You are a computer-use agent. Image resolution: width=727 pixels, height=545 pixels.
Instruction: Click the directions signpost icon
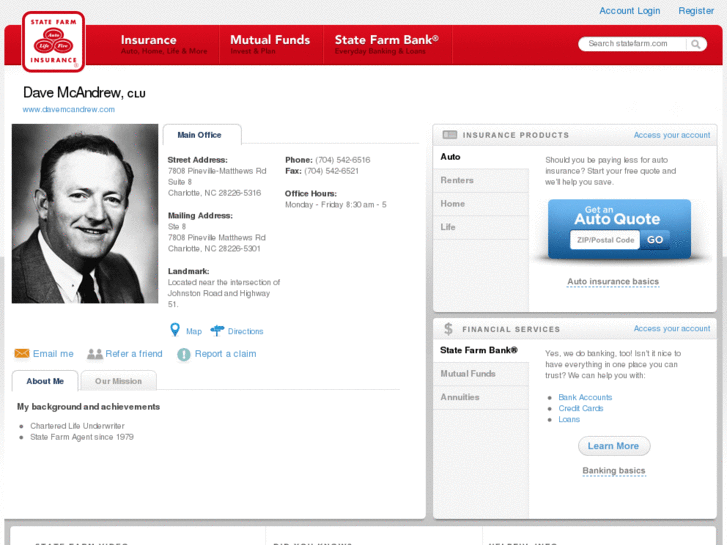(217, 330)
